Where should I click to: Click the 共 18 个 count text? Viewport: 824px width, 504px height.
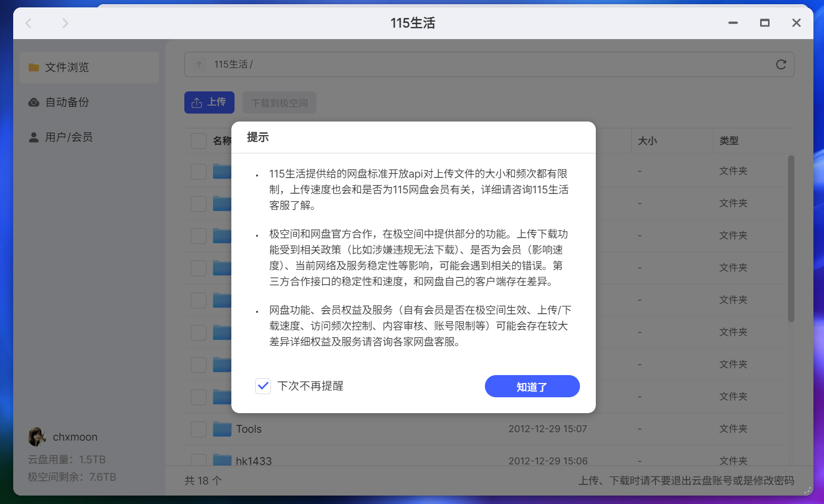point(203,481)
